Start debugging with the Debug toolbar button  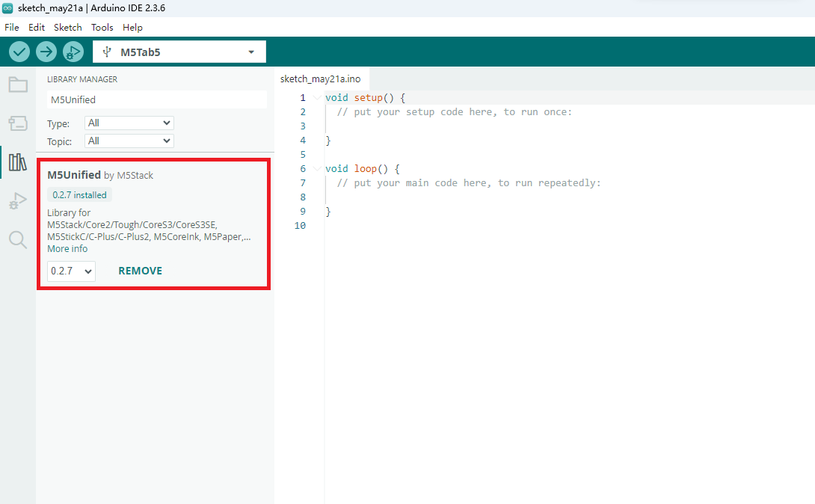(73, 52)
